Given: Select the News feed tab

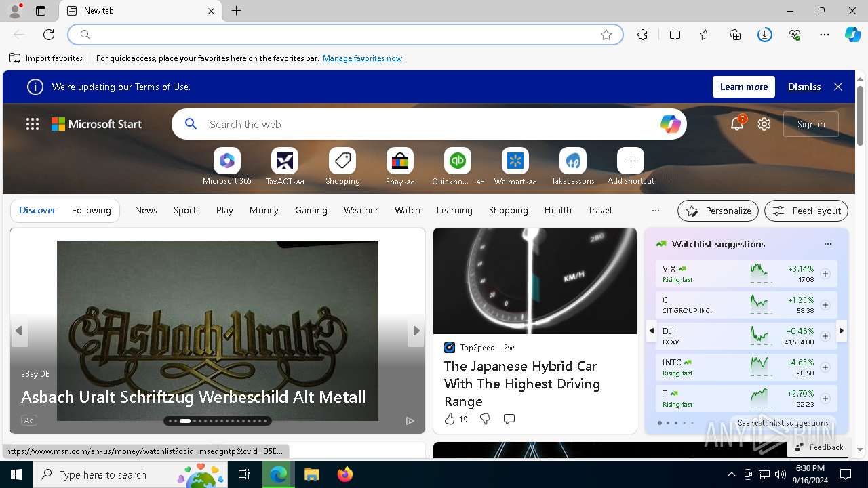Looking at the screenshot, I should click(146, 211).
